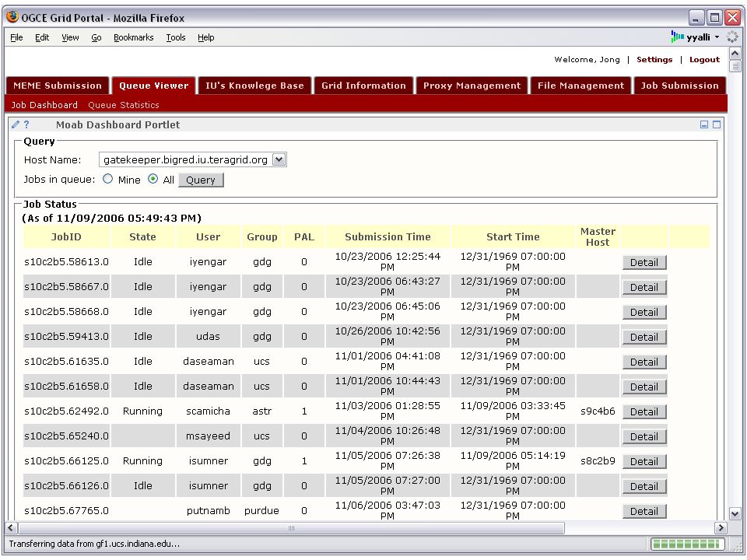Click the horizontal scrollbar left arrow

(12, 527)
